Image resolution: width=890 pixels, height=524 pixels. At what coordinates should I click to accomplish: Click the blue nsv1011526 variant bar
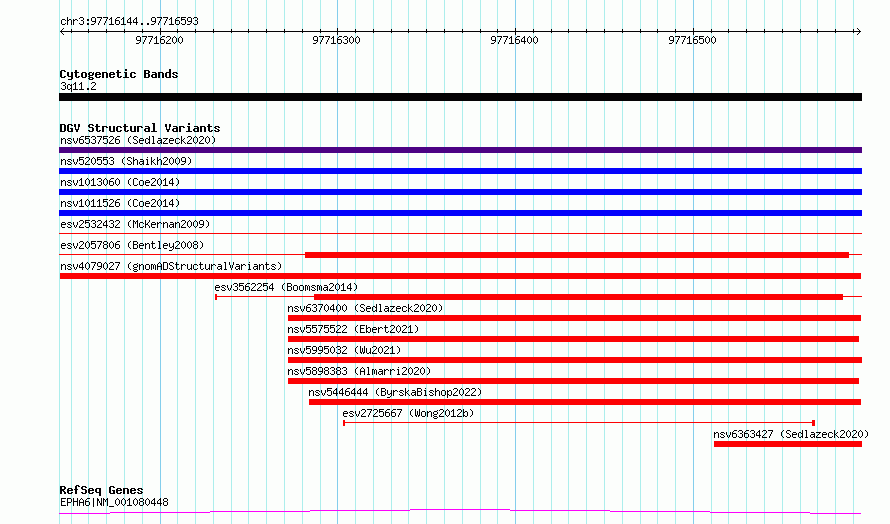(x=460, y=213)
